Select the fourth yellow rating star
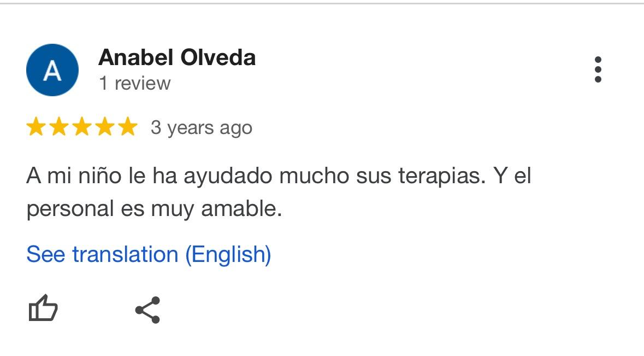The image size is (644, 356). click(x=105, y=127)
